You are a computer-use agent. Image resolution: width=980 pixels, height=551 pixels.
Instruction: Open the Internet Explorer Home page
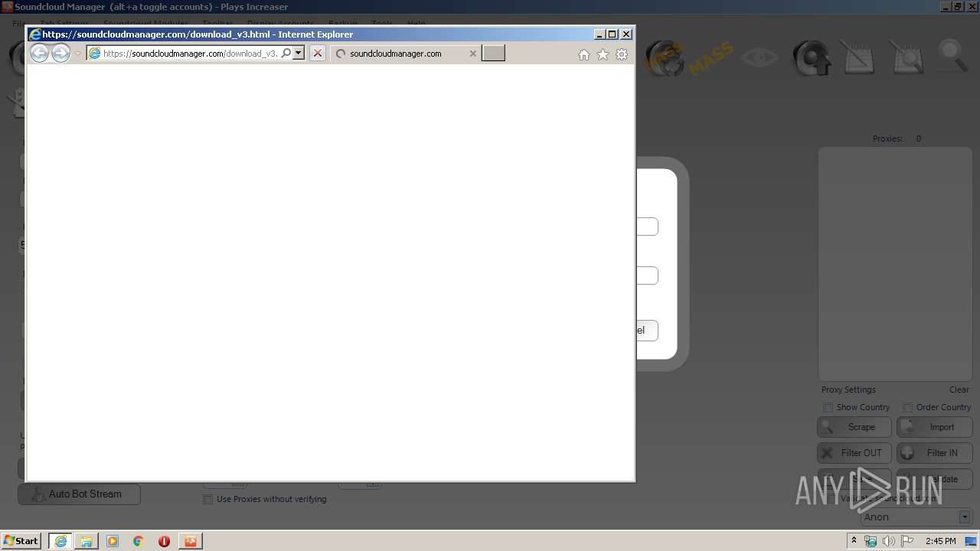[x=584, y=54]
